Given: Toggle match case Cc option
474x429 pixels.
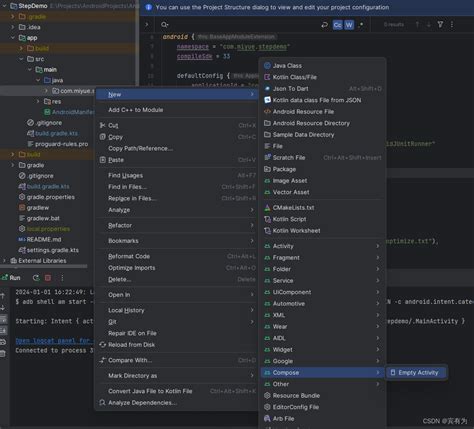Looking at the screenshot, I should coord(337,25).
